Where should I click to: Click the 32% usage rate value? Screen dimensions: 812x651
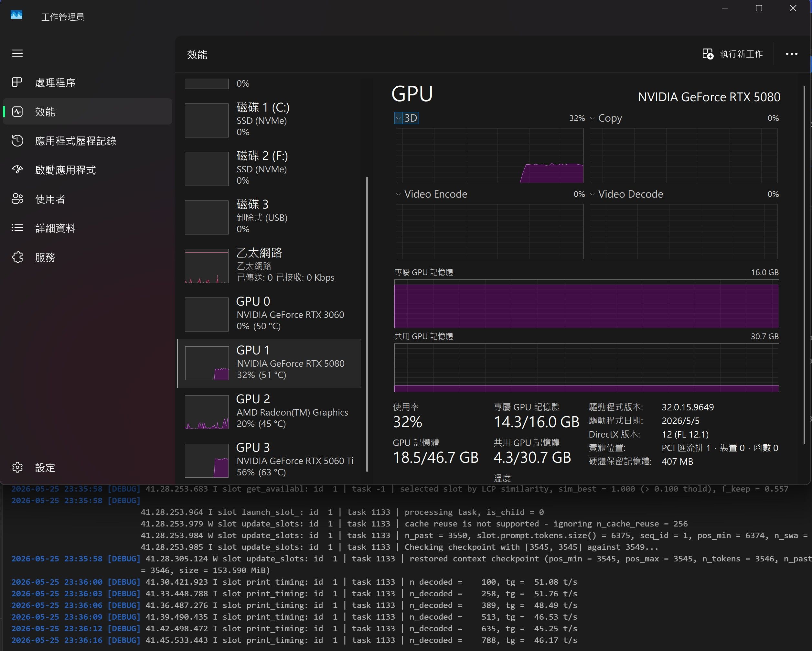pos(408,422)
